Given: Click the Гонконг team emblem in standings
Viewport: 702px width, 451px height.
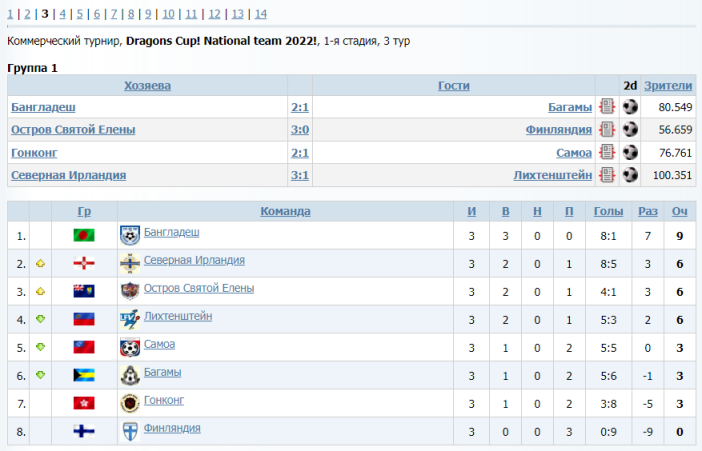Looking at the screenshot, I should 129,403.
